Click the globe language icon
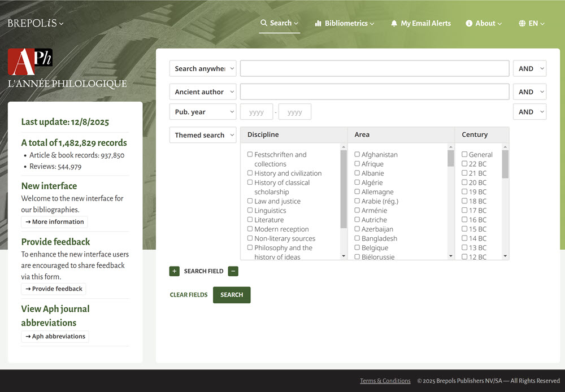 (522, 24)
